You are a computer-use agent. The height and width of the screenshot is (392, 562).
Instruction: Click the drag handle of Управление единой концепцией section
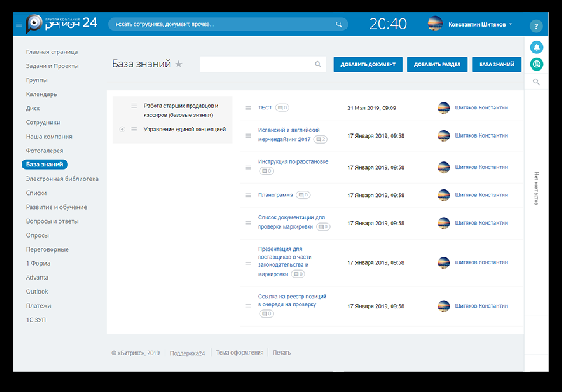click(x=134, y=129)
